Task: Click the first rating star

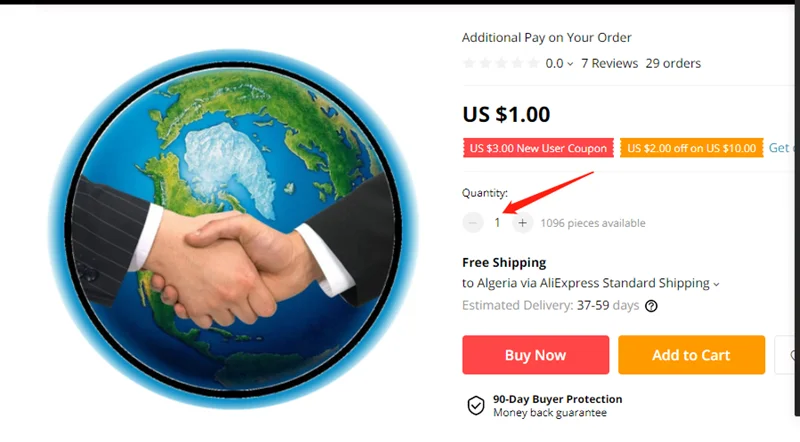Action: (x=469, y=63)
